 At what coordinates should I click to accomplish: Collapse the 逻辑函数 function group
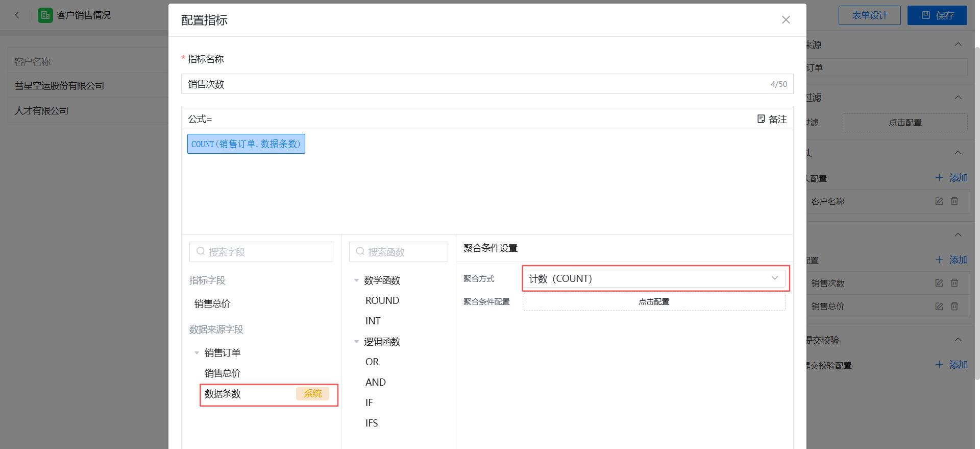[x=356, y=342]
